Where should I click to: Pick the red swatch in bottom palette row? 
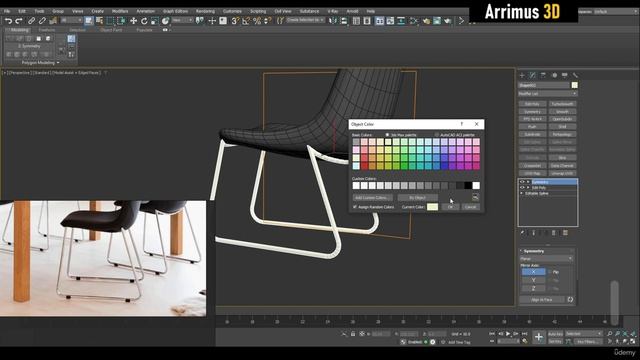[364, 166]
